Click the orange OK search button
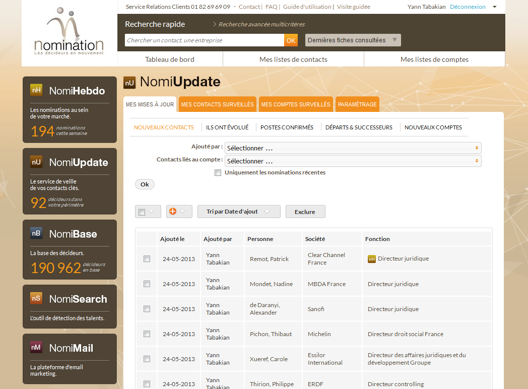 (291, 40)
